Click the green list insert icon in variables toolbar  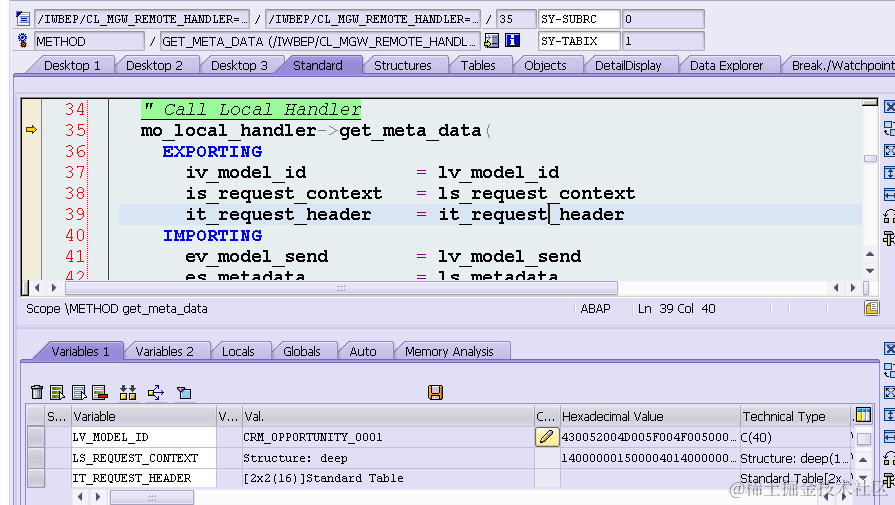pos(57,392)
